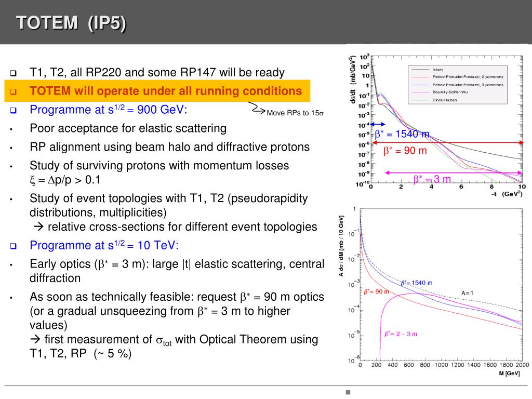Click the red 'β* = 90 m' label in top chart
The image size is (532, 399).
(x=405, y=150)
